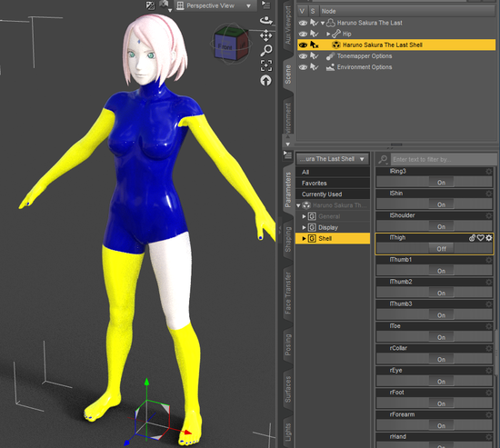Activate the viewport pan camera tool
500x448 pixels.
(266, 35)
